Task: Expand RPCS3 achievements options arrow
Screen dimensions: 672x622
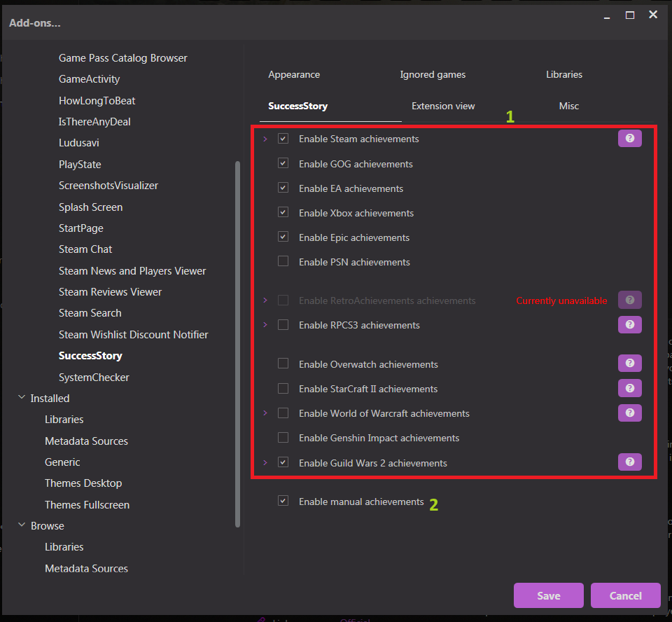Action: 265,325
